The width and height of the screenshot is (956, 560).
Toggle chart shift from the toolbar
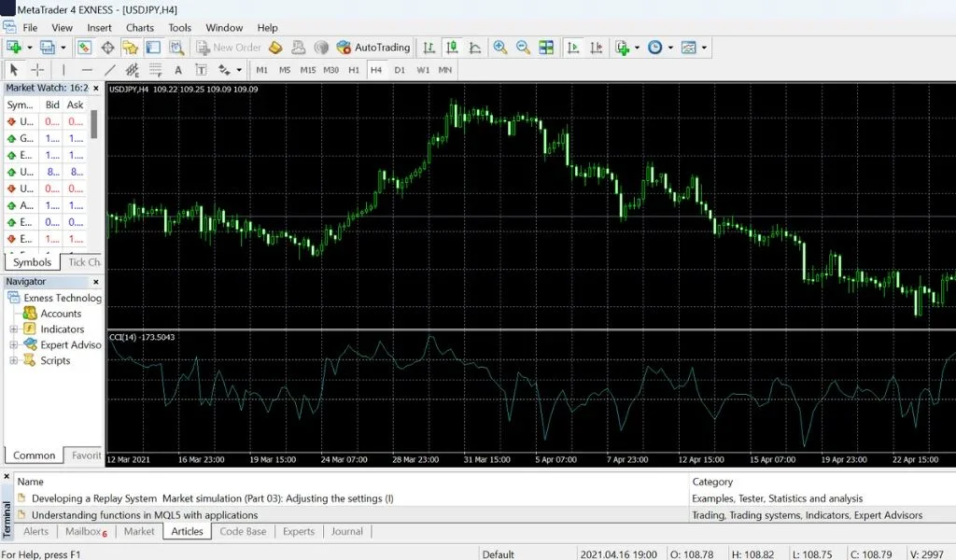(x=595, y=47)
